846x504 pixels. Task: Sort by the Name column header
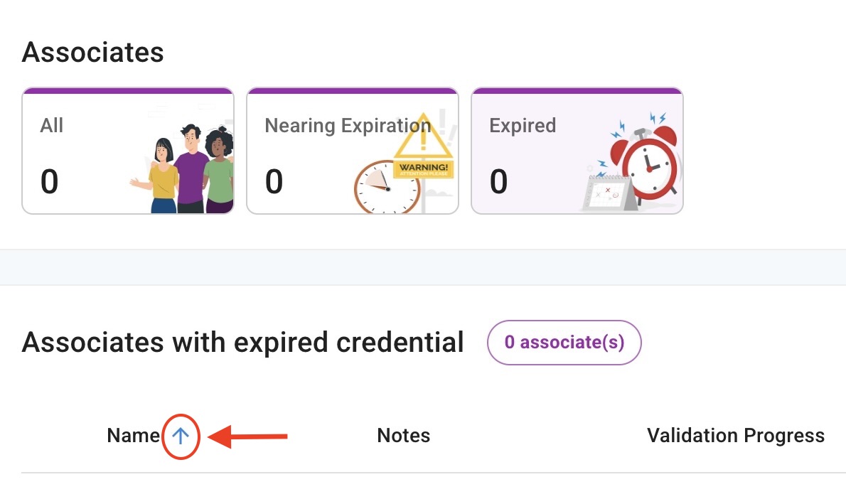[x=133, y=436]
